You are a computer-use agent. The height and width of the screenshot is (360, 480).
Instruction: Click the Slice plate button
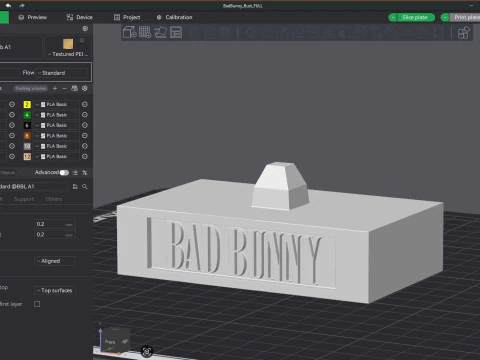pos(416,17)
